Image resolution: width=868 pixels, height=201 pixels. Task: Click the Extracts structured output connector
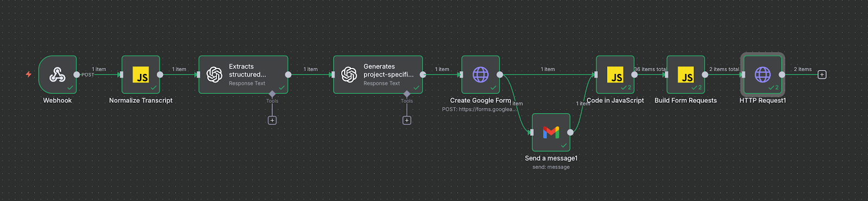[288, 74]
